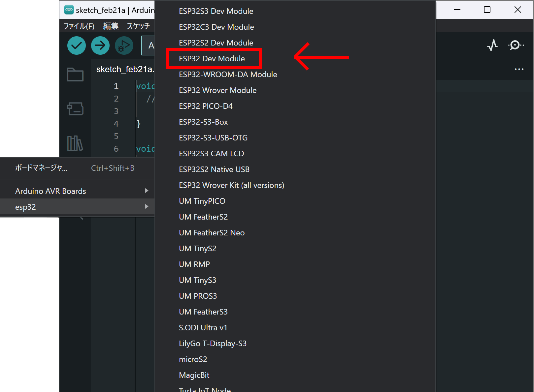
Task: Start the sketch debugger
Action: [x=124, y=45]
